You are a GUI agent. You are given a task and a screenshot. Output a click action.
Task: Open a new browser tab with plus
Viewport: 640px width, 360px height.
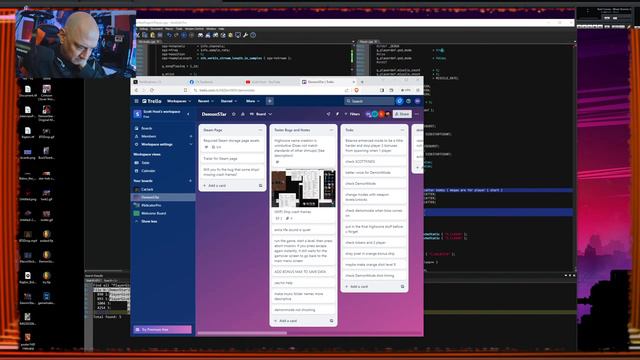coord(362,82)
